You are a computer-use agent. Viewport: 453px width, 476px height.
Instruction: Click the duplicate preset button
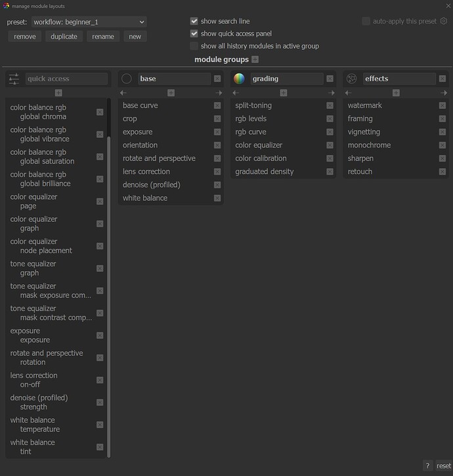(x=64, y=36)
